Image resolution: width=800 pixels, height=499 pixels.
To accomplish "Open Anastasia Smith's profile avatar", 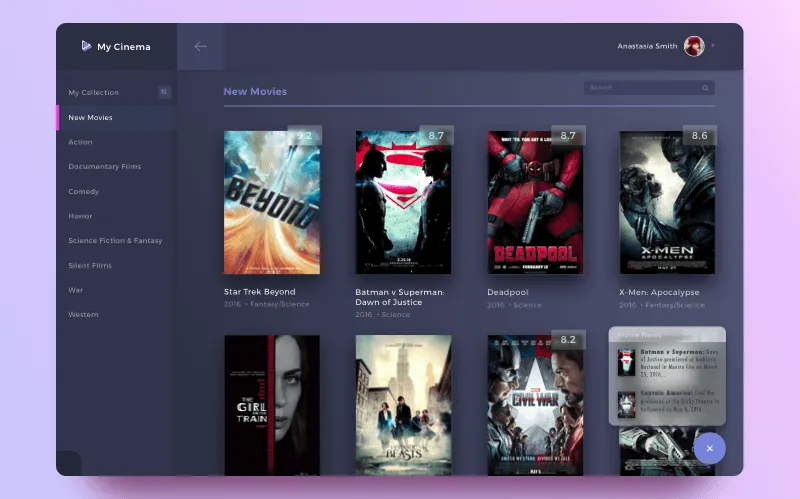I will click(x=694, y=46).
